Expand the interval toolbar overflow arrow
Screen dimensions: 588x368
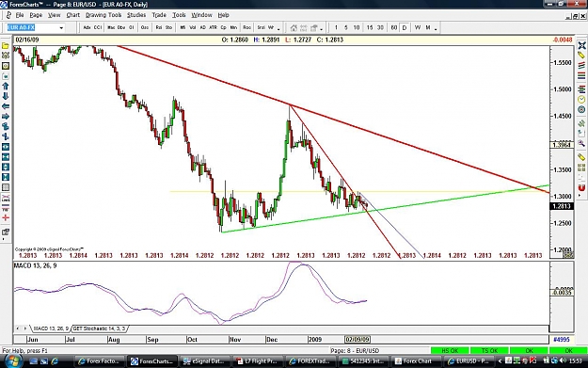click(436, 29)
